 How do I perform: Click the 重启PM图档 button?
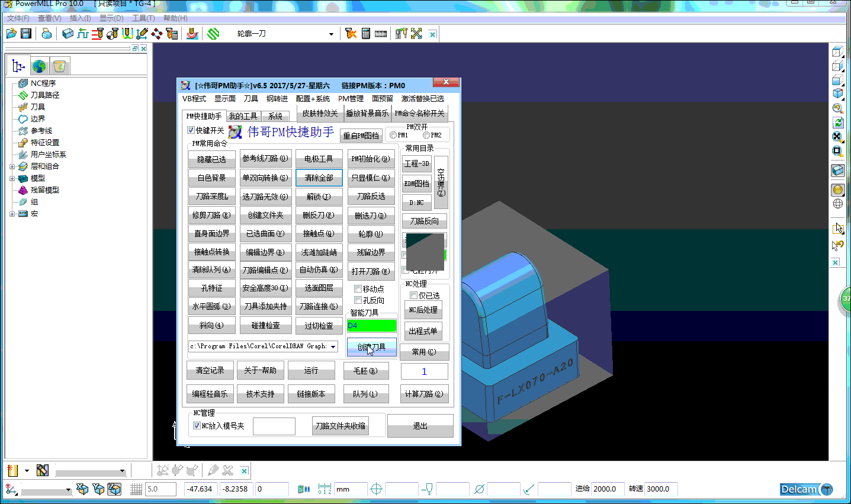pos(361,136)
